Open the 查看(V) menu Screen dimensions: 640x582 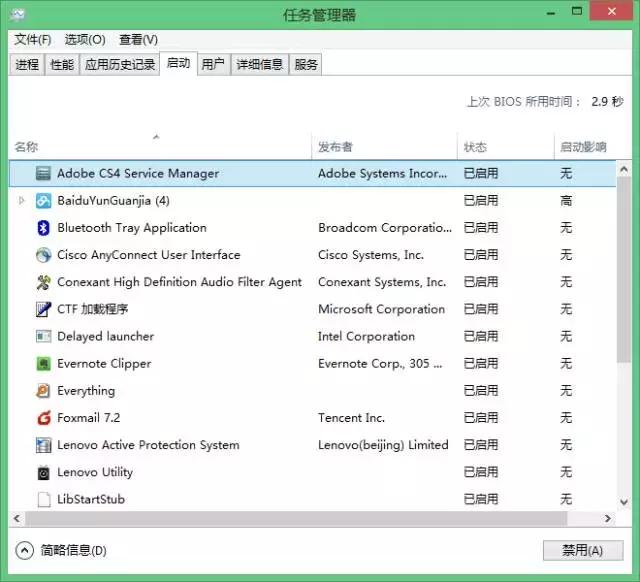tap(138, 40)
